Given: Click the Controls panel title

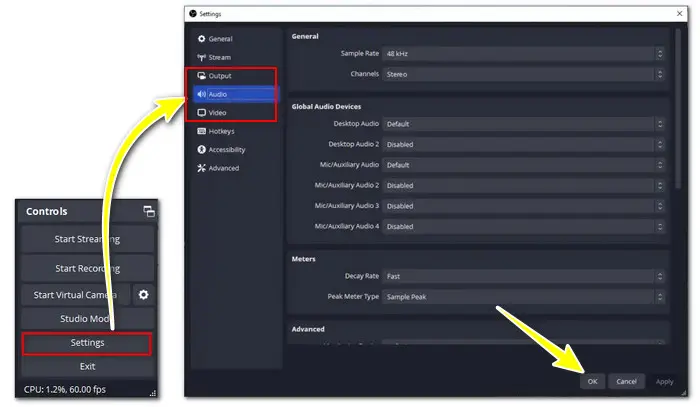Looking at the screenshot, I should click(x=46, y=212).
